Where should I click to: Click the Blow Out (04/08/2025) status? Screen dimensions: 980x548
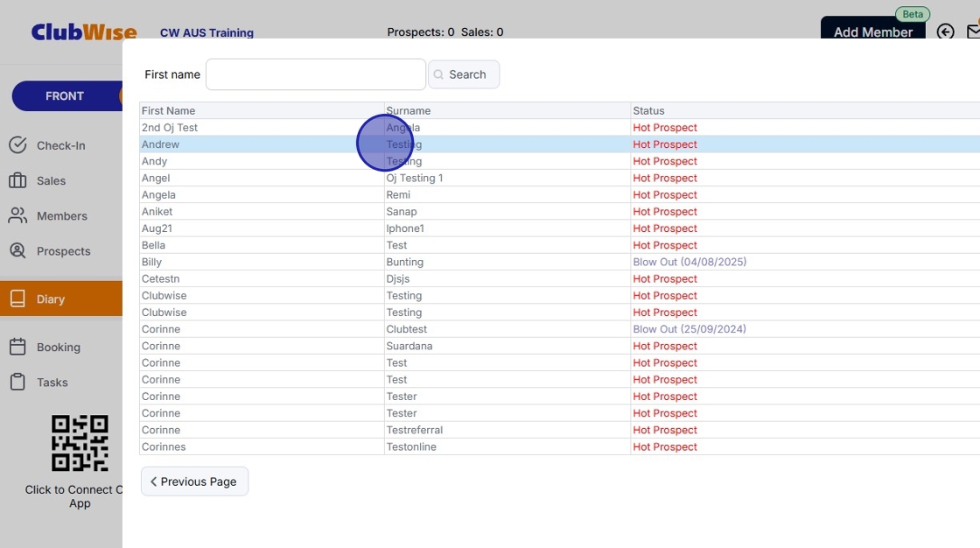pos(689,262)
